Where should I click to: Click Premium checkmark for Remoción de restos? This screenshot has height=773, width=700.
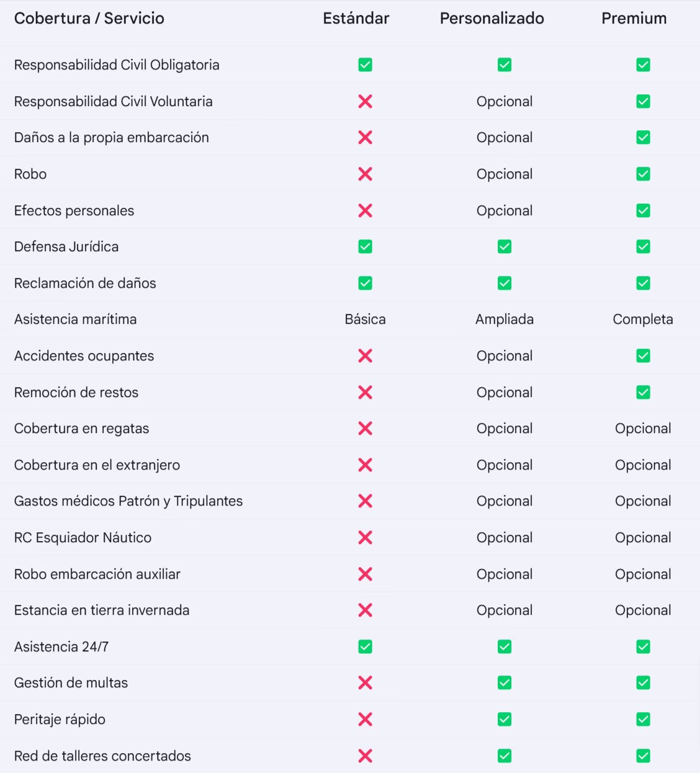643,393
